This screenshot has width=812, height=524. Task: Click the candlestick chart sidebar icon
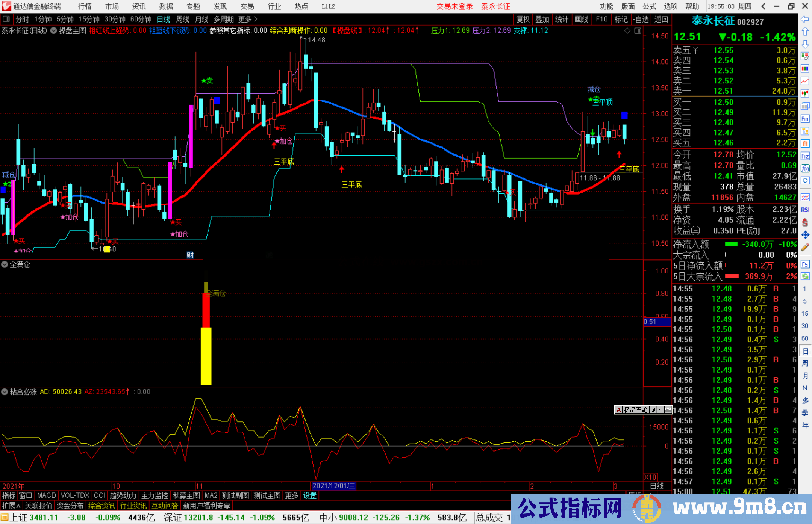[x=805, y=93]
